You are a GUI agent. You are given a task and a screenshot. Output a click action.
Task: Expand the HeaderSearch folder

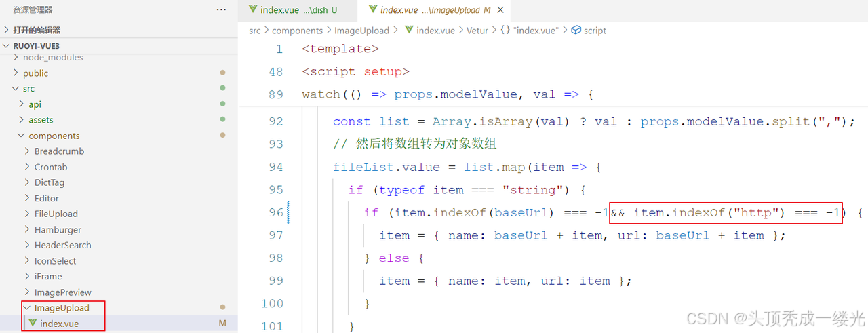(x=62, y=245)
